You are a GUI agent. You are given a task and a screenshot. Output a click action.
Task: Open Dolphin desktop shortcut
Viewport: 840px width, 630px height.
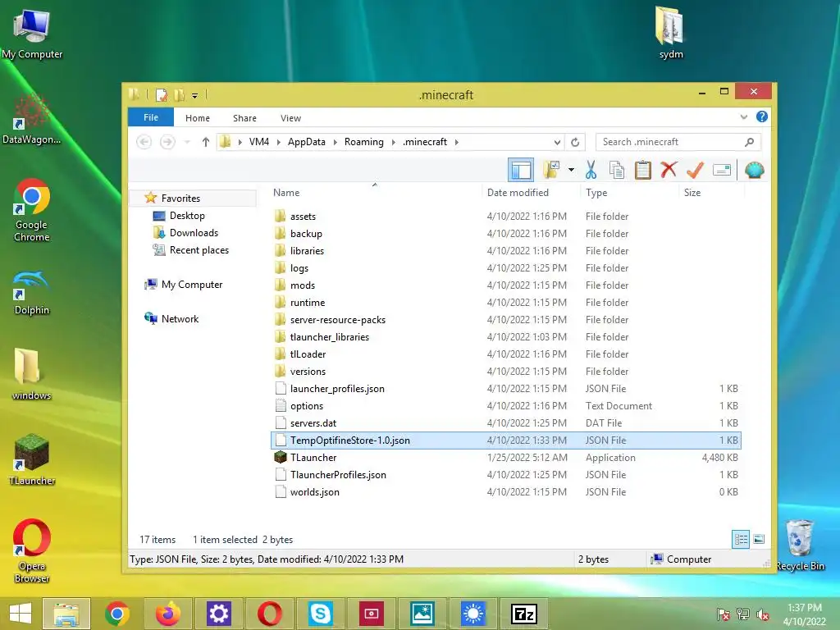coord(32,293)
